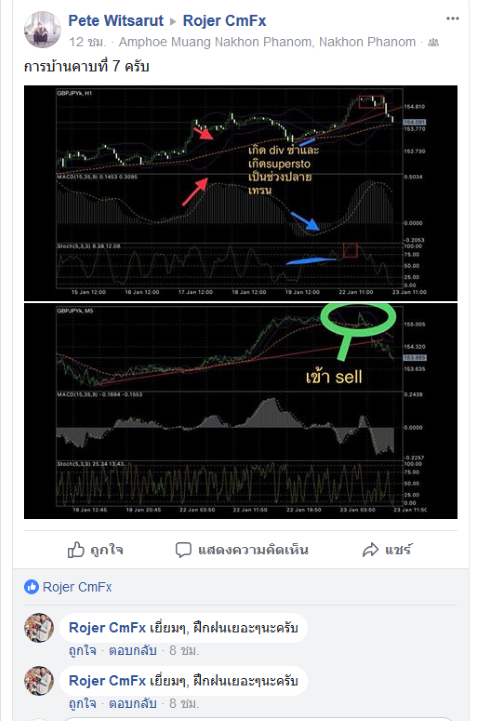Click the thumbs-up Like icon under post
Image resolution: width=480 pixels, height=721 pixels.
76,549
